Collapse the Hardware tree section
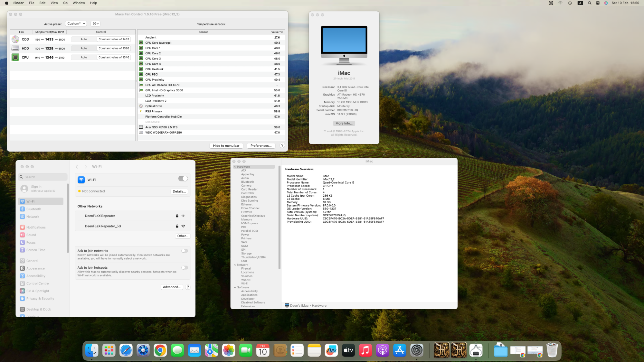This screenshot has height=362, width=644. pos(235,167)
